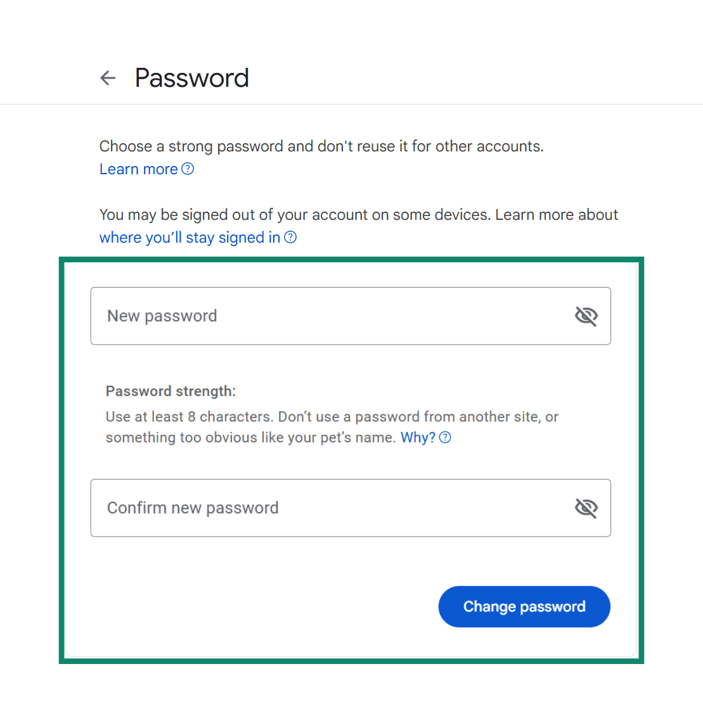This screenshot has height=728, width=703.
Task: Click the question mark after 'where you'll stay signed in'
Action: pos(290,237)
